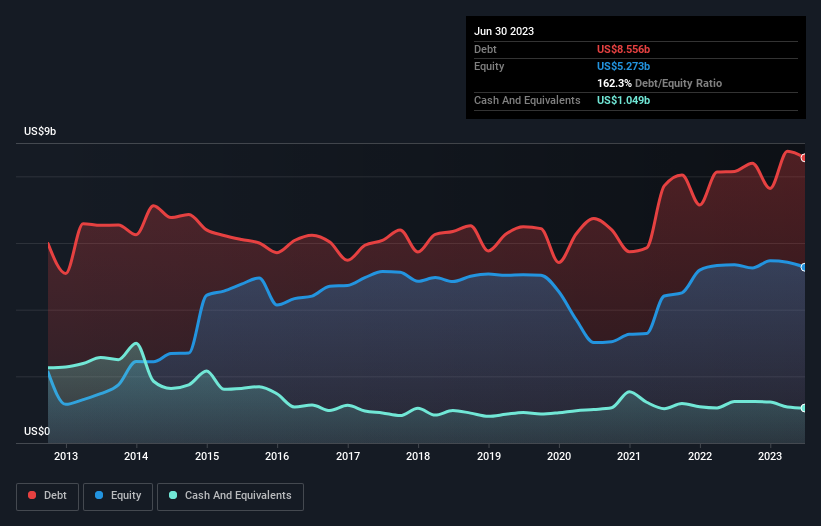The height and width of the screenshot is (526, 821).
Task: Toggle the Equity legend button
Action: pos(118,496)
